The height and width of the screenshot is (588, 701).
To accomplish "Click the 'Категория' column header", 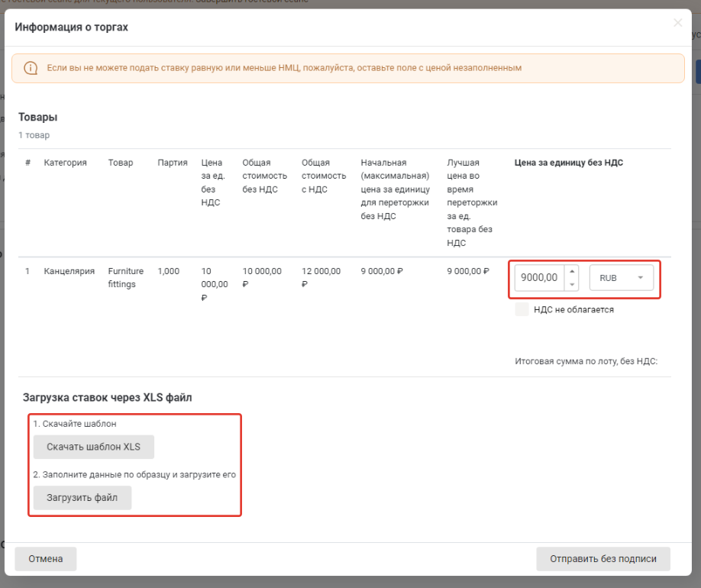I will 65,163.
